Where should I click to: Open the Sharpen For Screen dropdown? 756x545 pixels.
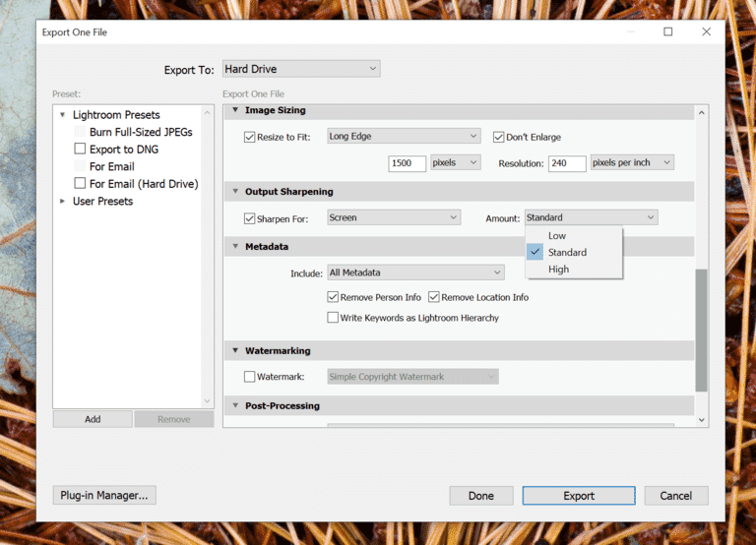point(394,217)
